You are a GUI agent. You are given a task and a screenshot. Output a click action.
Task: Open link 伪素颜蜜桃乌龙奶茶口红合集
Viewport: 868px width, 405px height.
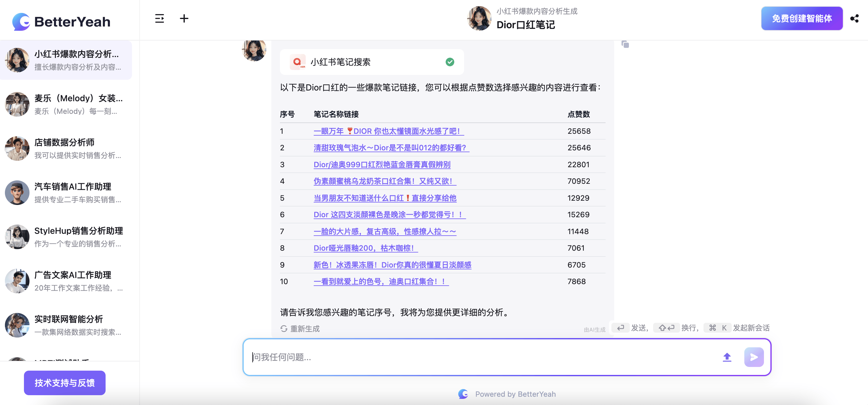point(385,181)
